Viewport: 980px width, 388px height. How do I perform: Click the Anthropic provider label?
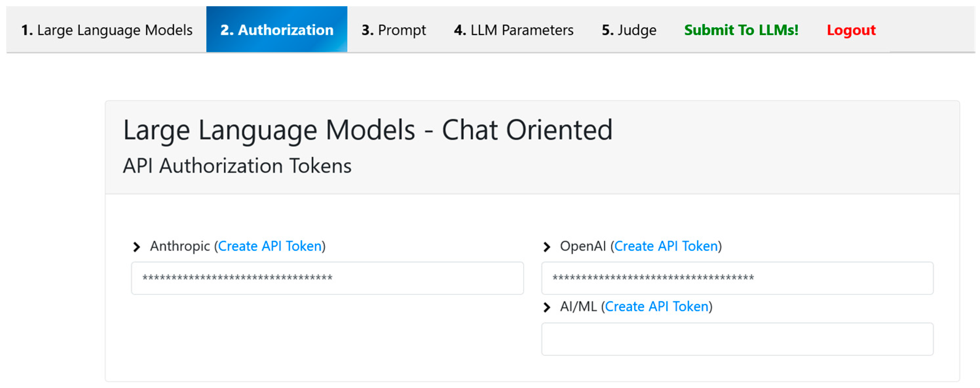[179, 246]
